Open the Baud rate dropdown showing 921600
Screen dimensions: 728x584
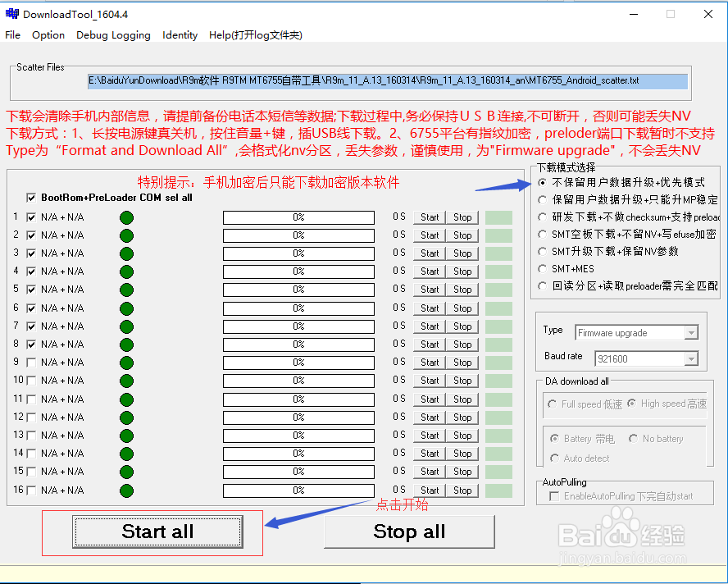click(646, 358)
